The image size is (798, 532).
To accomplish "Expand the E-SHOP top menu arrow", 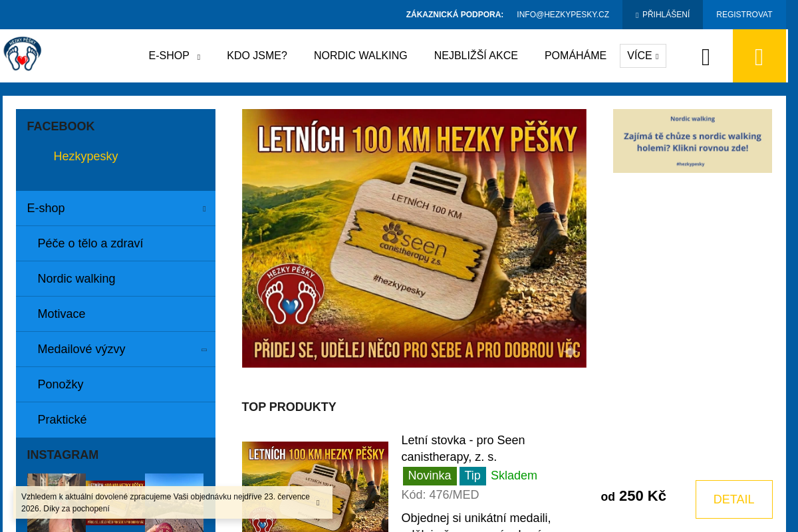I will click(198, 57).
